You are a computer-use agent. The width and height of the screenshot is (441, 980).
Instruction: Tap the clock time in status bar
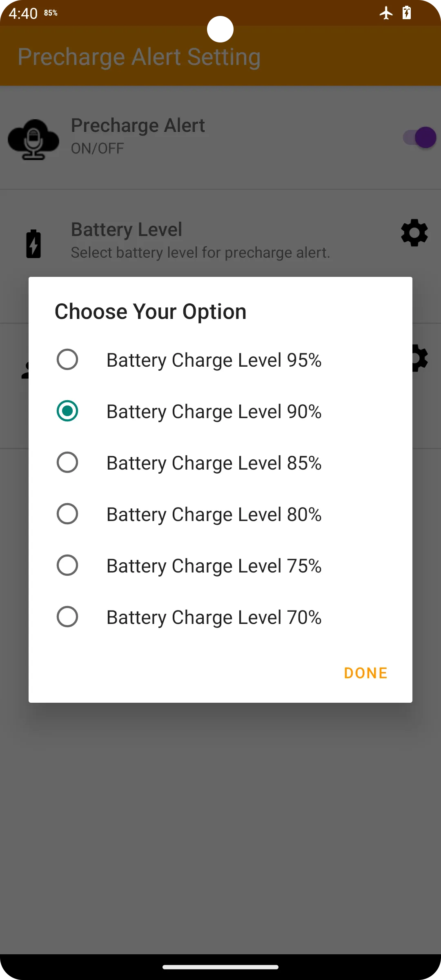click(x=23, y=13)
